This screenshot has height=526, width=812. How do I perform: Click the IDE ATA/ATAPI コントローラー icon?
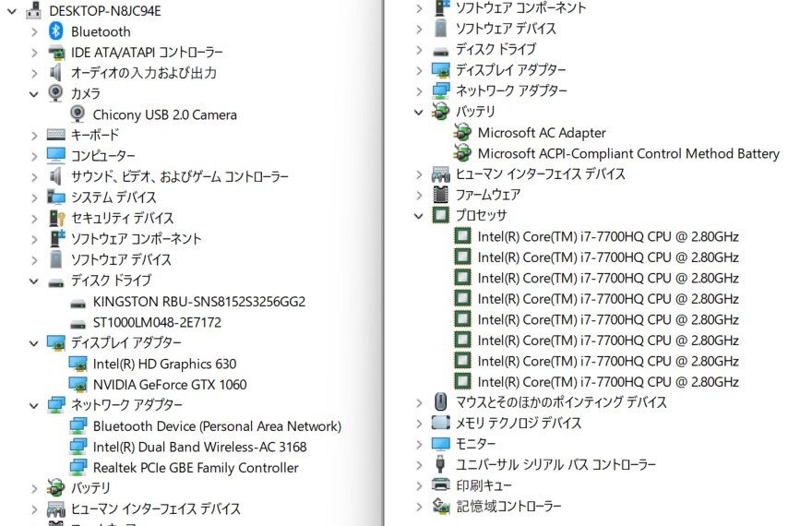coord(56,52)
